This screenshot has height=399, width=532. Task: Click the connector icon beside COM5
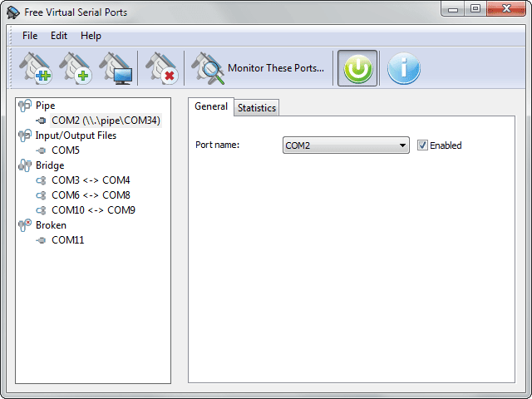(x=41, y=150)
